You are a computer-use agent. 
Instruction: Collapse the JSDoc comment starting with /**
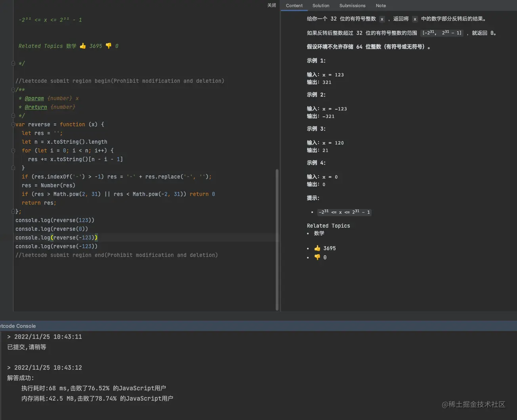coord(13,89)
